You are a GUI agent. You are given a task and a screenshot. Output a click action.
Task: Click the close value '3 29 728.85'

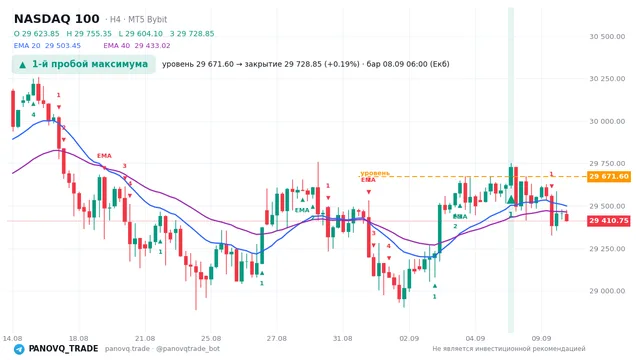coord(192,34)
